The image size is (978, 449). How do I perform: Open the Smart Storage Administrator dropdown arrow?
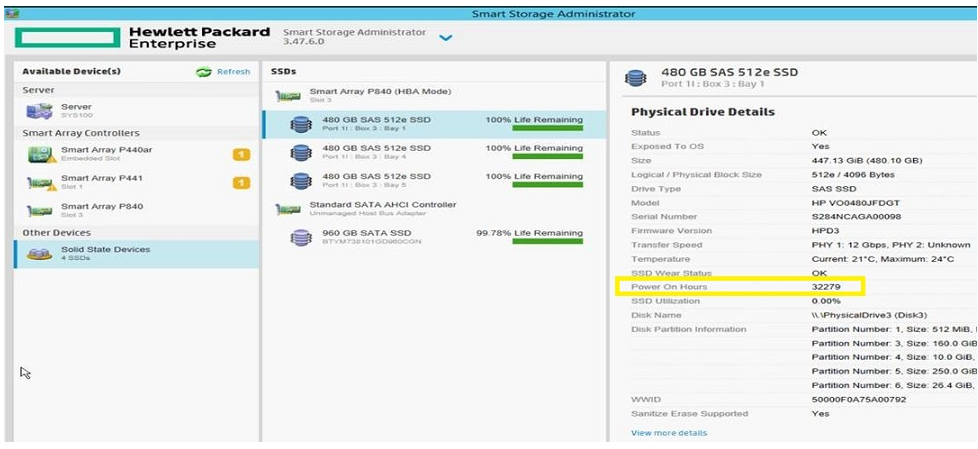coord(446,38)
